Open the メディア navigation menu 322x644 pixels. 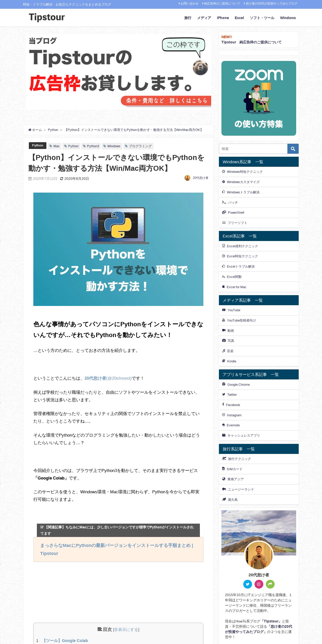point(204,18)
